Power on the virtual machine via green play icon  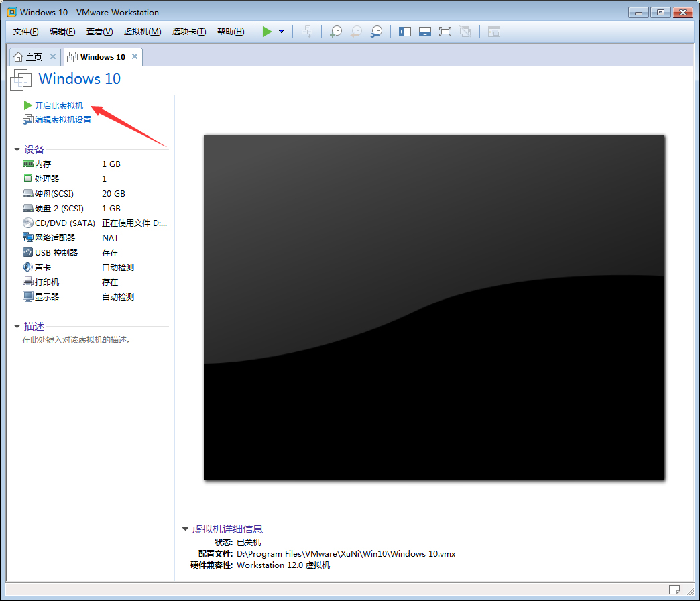click(267, 31)
